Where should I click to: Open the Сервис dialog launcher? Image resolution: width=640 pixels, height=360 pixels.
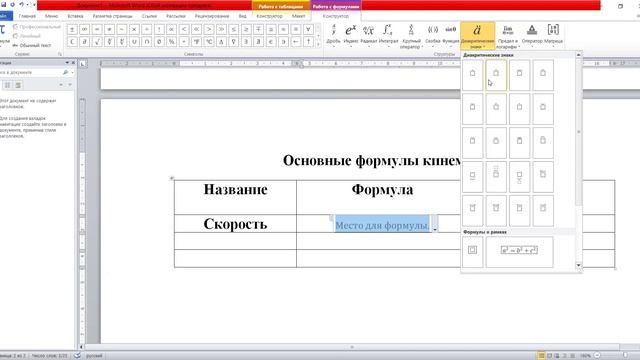(x=60, y=54)
